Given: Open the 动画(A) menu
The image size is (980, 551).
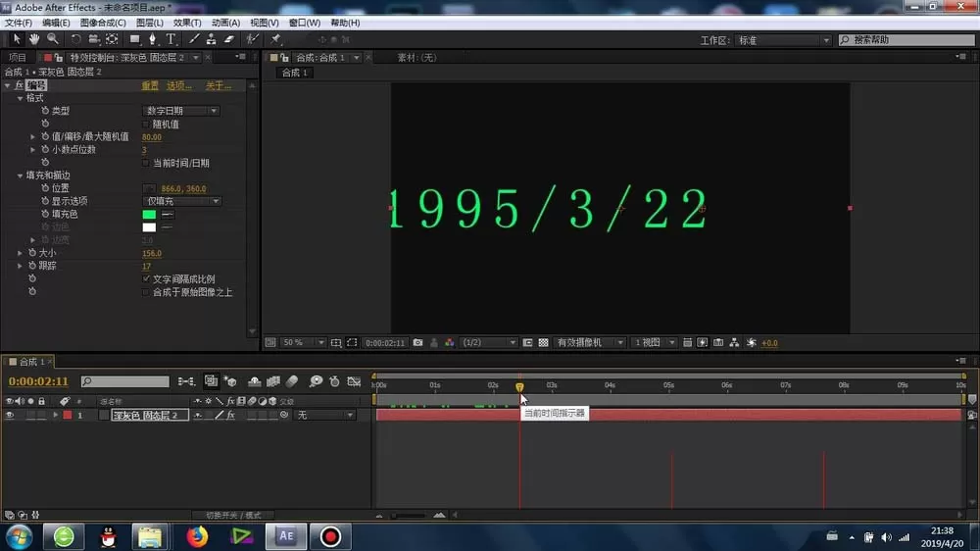Looking at the screenshot, I should pyautogui.click(x=225, y=23).
